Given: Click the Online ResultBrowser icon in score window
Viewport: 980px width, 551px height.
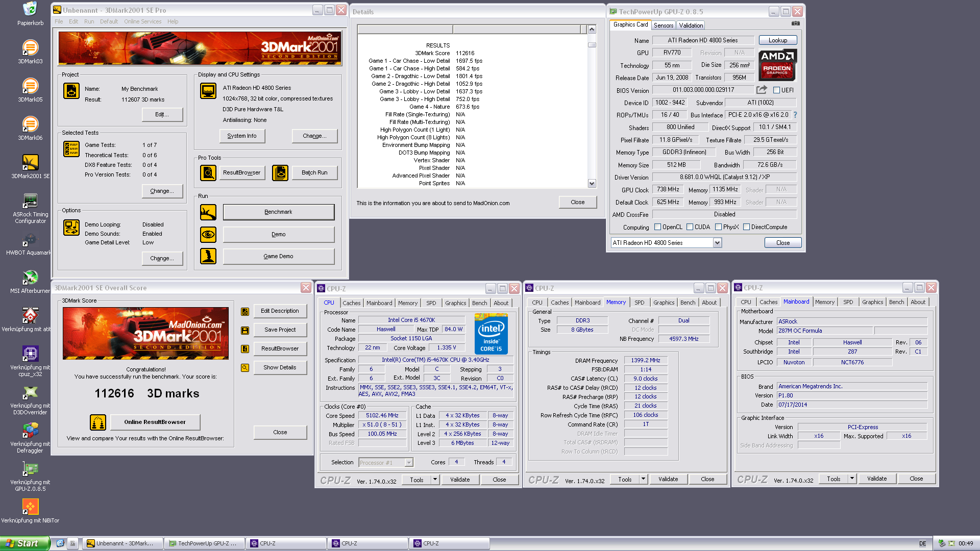Looking at the screenshot, I should (x=98, y=422).
